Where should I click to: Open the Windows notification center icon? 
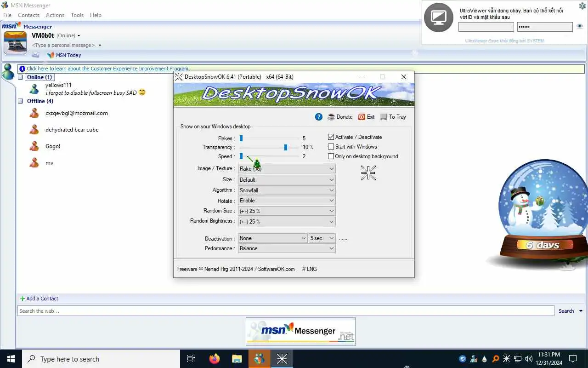click(x=573, y=359)
